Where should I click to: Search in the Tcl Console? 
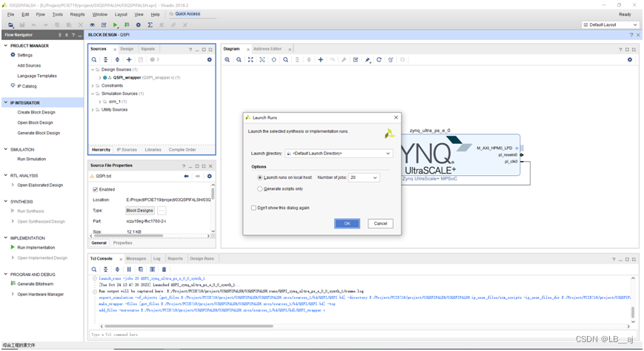point(94,269)
